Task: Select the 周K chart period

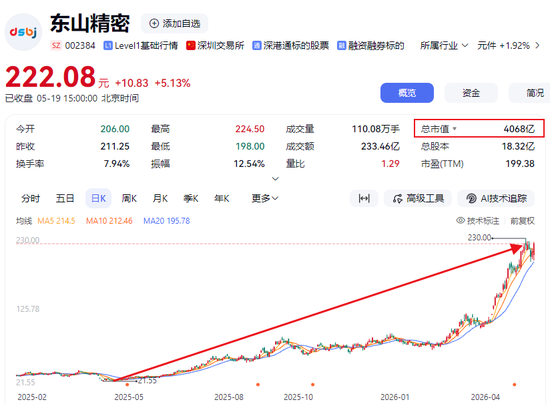Action: tap(129, 198)
